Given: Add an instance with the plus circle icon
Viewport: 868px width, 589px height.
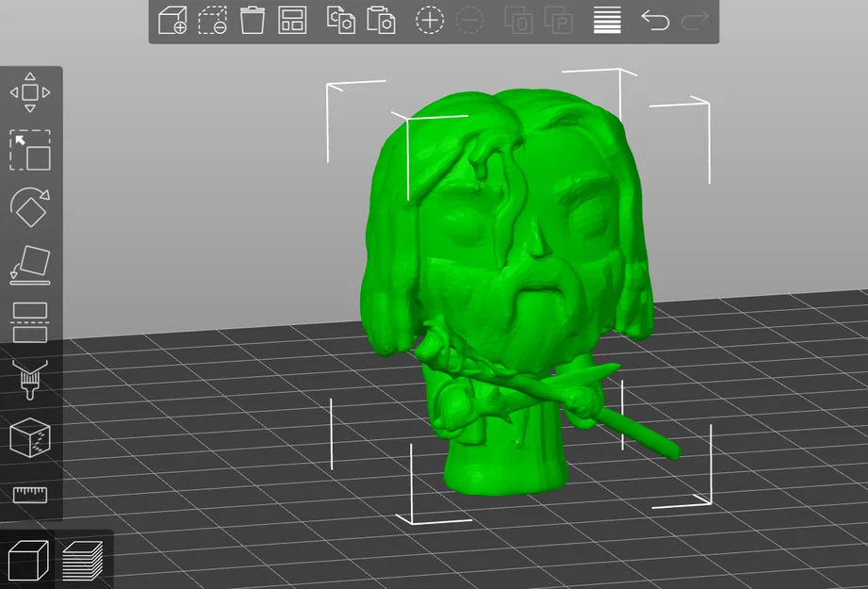Looking at the screenshot, I should point(430,21).
